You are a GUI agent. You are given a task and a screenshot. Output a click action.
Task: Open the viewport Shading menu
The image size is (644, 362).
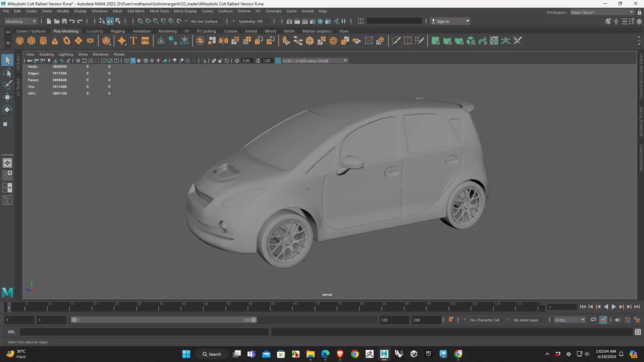click(x=46, y=54)
